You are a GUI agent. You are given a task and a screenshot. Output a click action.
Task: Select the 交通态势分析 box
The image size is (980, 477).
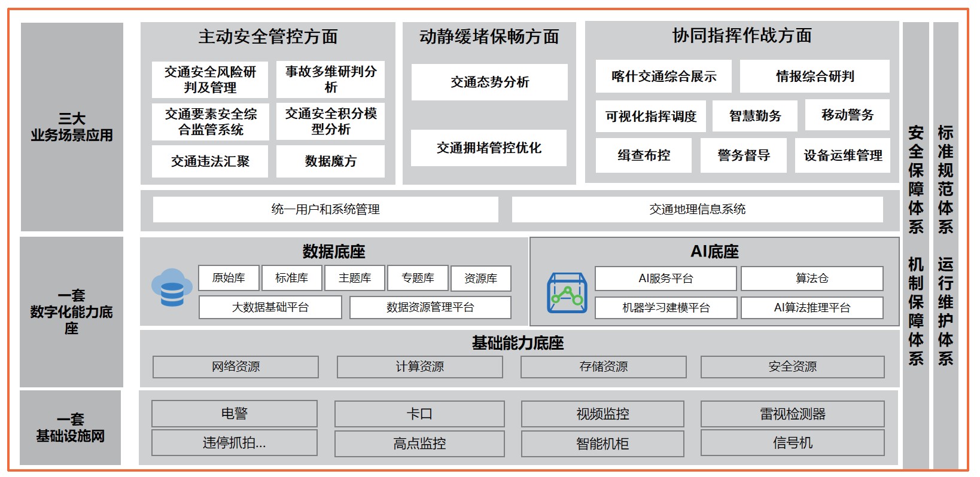[x=489, y=82]
